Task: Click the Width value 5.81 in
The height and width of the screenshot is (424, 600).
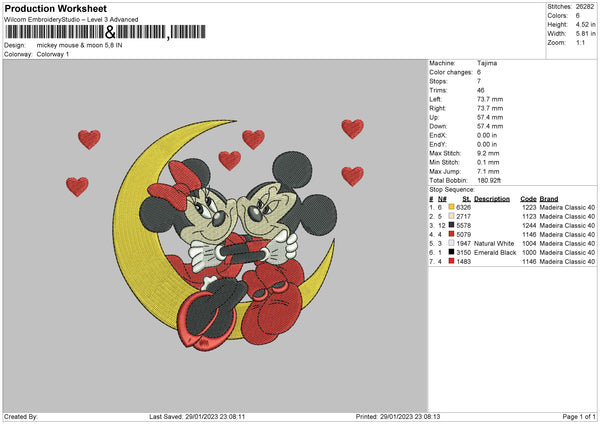Action: coord(585,34)
